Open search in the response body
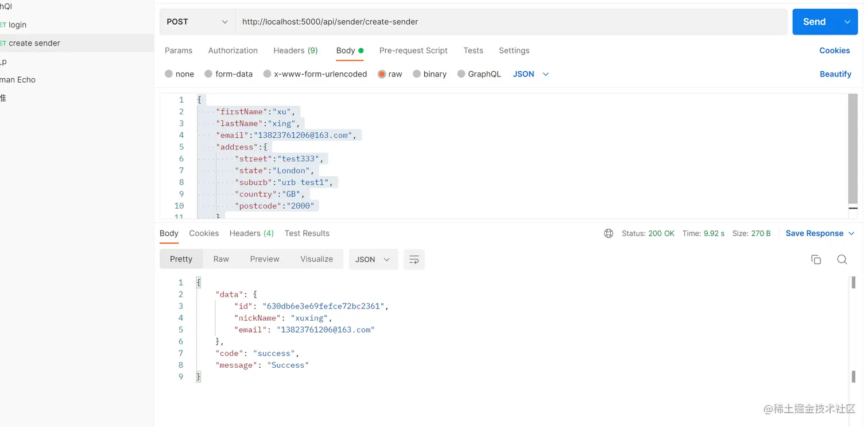The width and height of the screenshot is (868, 427). (842, 259)
